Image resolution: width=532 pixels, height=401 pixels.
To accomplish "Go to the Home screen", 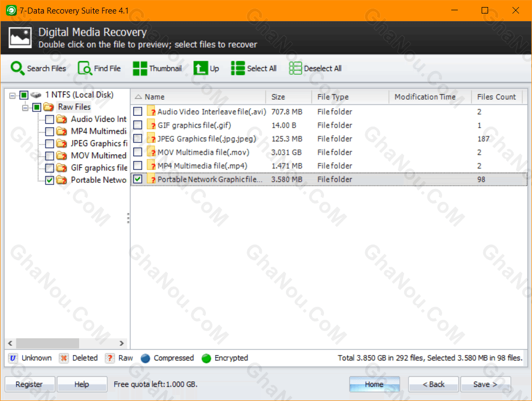I will point(374,384).
